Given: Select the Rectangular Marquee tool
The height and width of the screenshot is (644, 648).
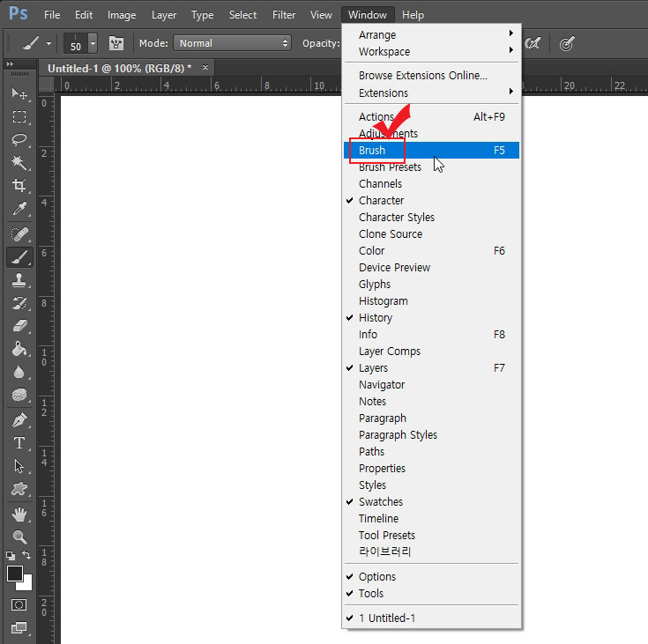Looking at the screenshot, I should (19, 117).
